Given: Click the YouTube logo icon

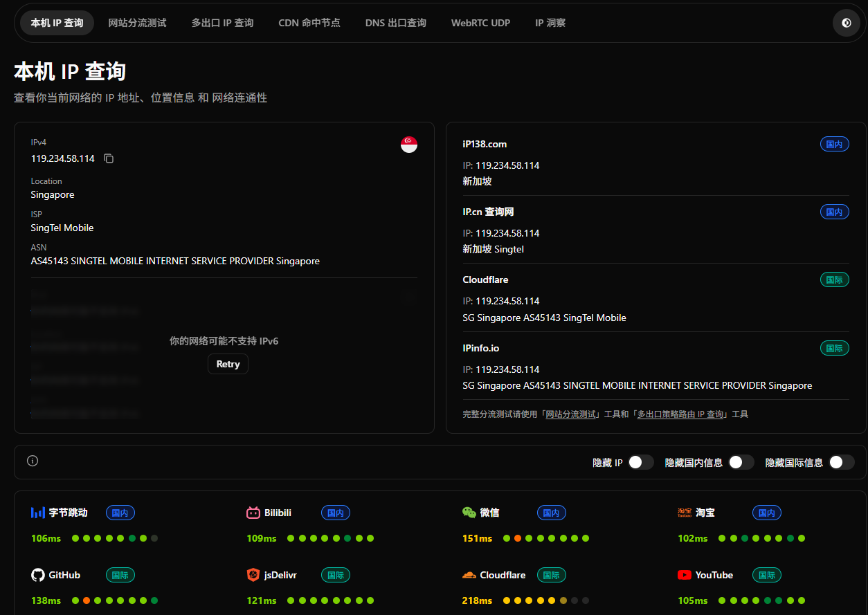Looking at the screenshot, I should click(685, 575).
